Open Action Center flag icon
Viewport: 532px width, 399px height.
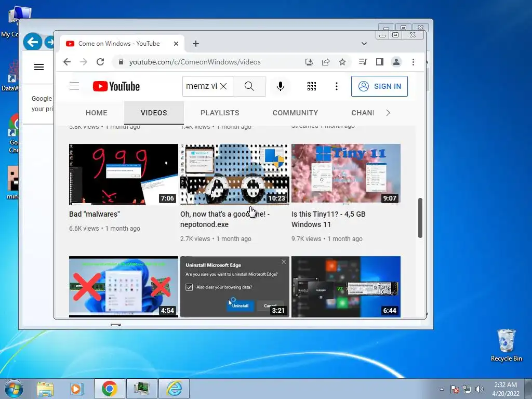(x=455, y=389)
